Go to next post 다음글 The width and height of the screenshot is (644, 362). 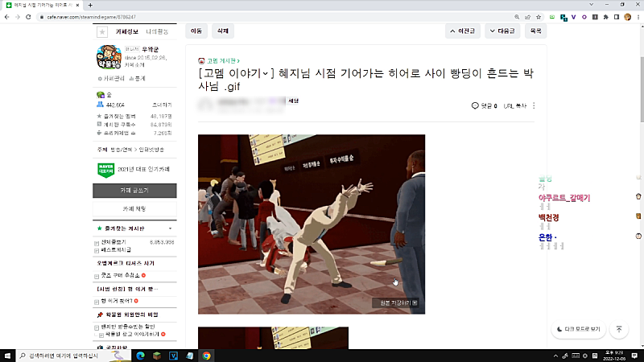[x=502, y=31]
